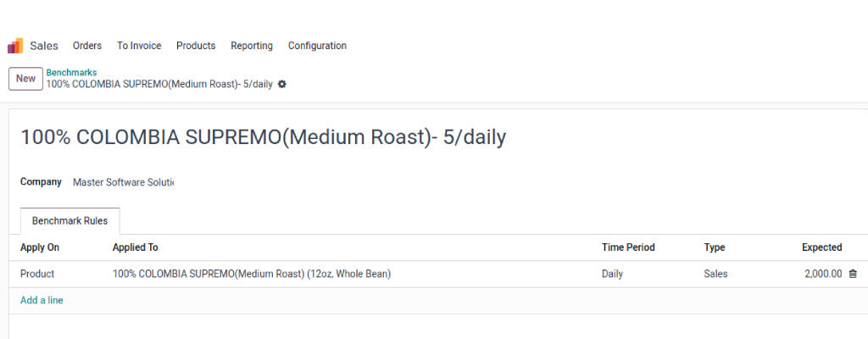Viewport: 868px width, 339px height.
Task: Click the Sales app name in navbar
Action: click(x=44, y=46)
